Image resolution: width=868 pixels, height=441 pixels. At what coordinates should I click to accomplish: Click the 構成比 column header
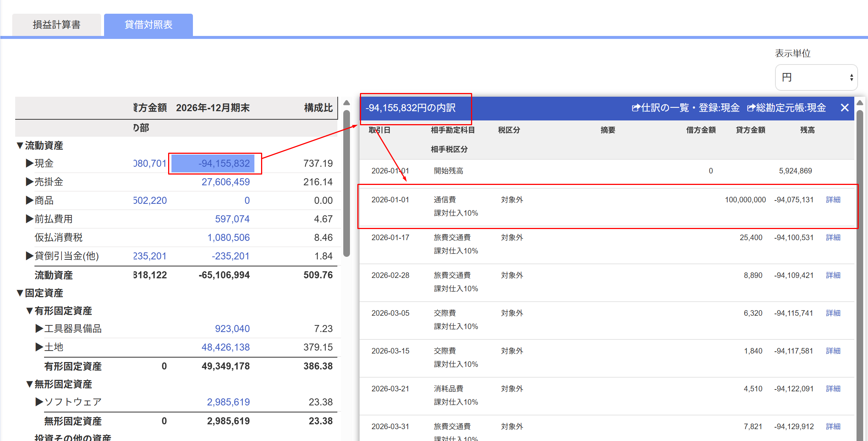tap(318, 108)
